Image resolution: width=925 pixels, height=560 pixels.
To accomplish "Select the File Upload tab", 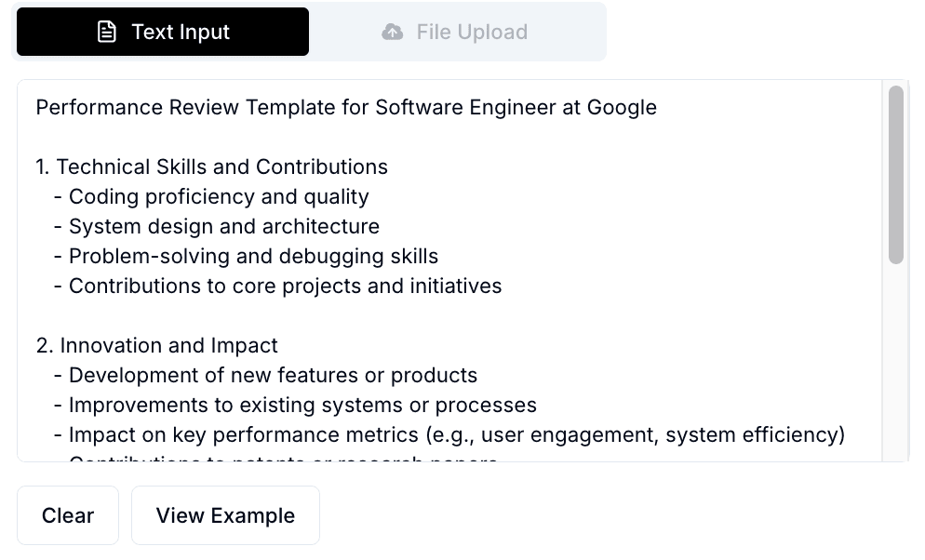I will [x=454, y=31].
